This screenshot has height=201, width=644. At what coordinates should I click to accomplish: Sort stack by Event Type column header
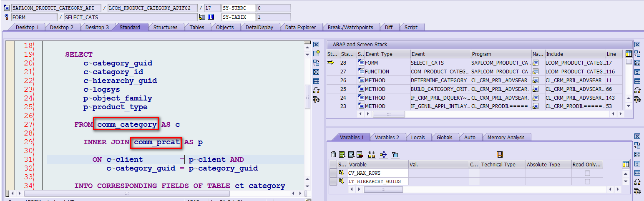pos(387,54)
